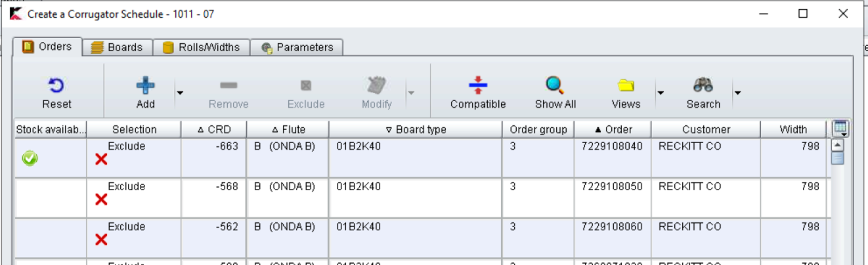Expand the Views dropdown arrow
This screenshot has width=868, height=265.
(661, 93)
